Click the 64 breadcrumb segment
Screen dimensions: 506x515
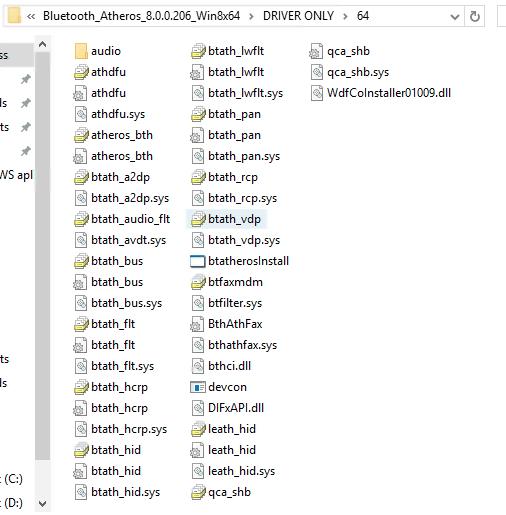[x=363, y=16]
